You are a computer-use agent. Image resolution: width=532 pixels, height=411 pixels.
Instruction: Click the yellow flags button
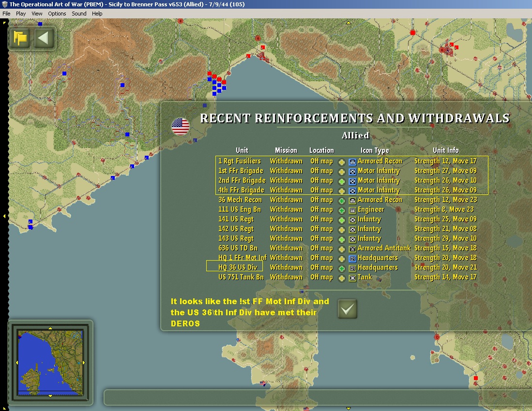click(x=20, y=38)
